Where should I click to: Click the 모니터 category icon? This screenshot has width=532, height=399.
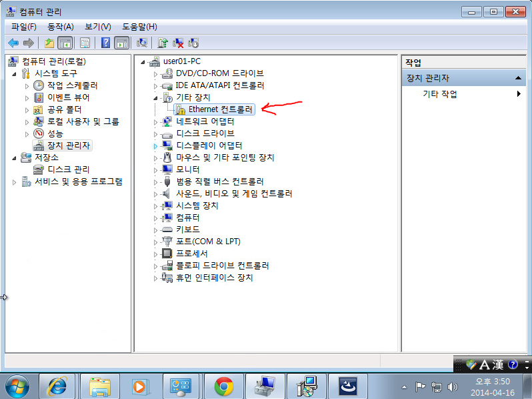tap(167, 169)
